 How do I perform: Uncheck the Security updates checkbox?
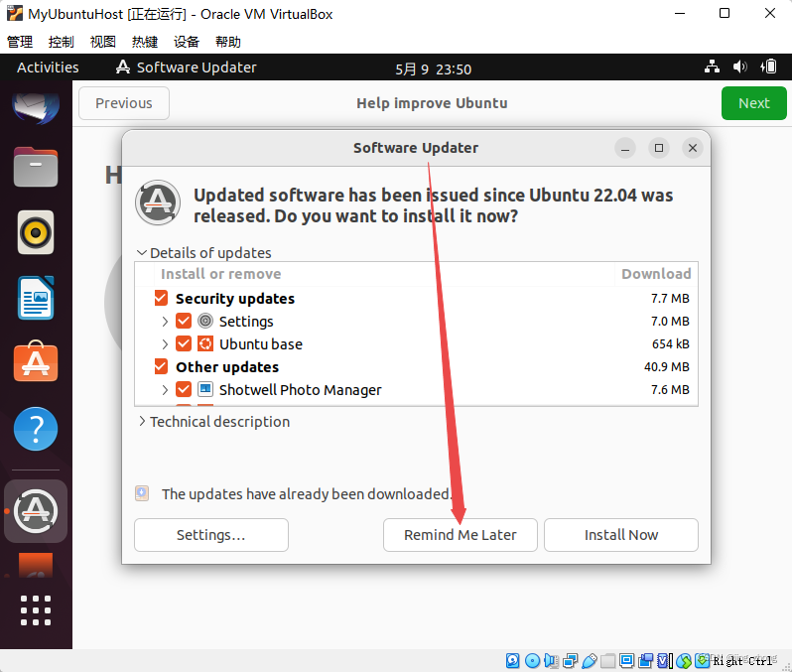pos(161,298)
